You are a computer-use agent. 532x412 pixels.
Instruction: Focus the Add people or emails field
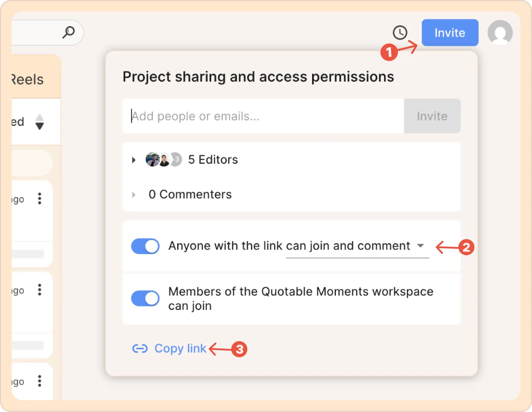pos(263,116)
